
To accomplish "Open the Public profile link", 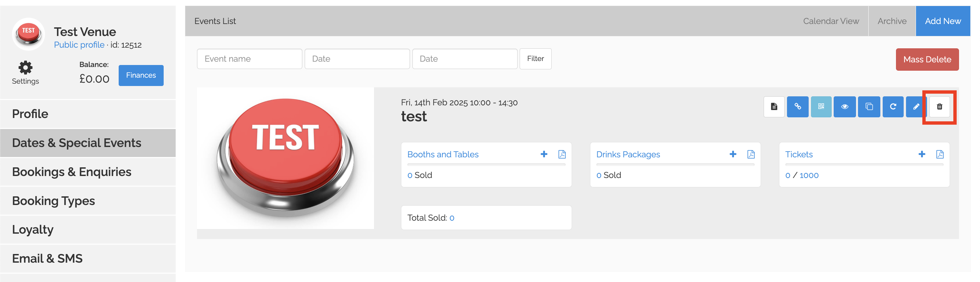I will [x=79, y=45].
